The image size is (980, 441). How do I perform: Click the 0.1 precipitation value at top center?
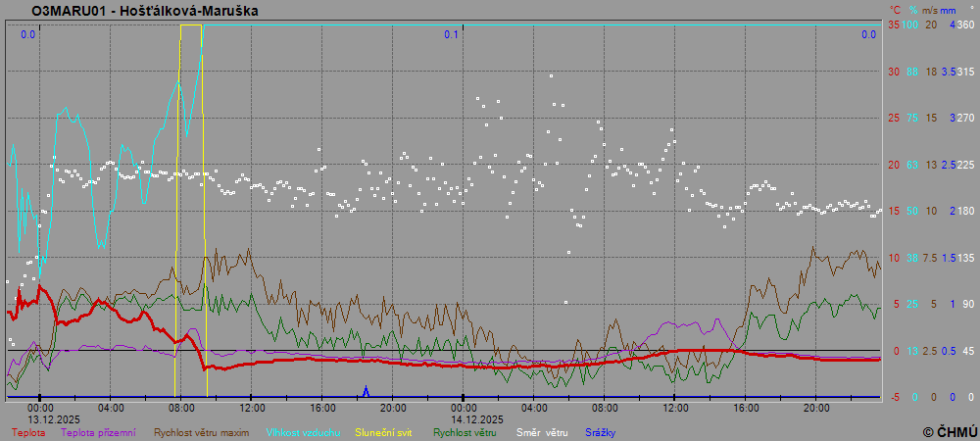tap(450, 35)
